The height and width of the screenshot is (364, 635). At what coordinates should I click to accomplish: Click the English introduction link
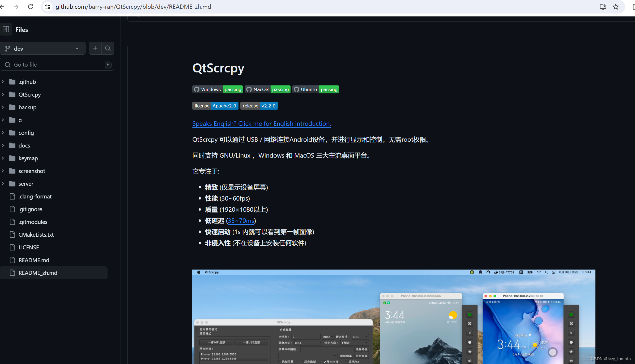click(x=261, y=124)
